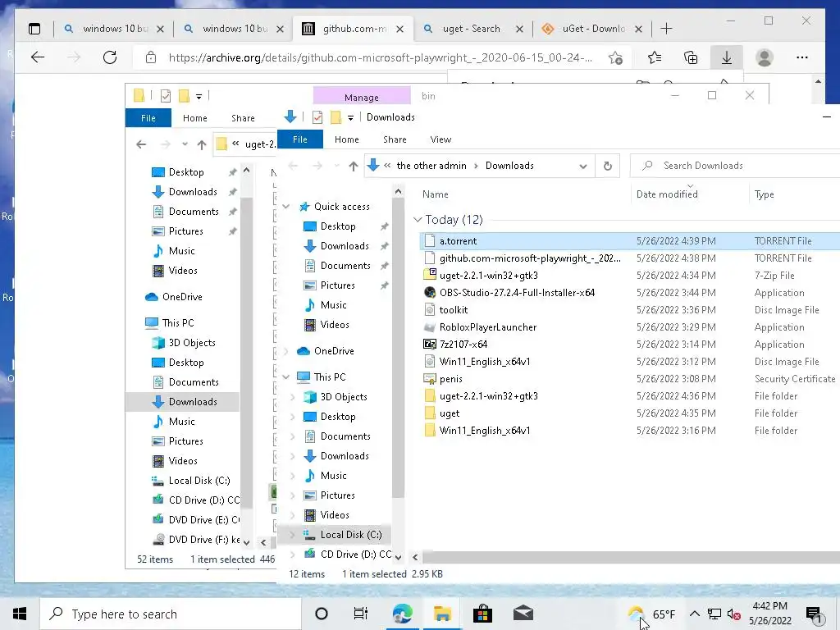Click properties checkmark icon in Downloads title bar
840x630 pixels.
point(317,117)
